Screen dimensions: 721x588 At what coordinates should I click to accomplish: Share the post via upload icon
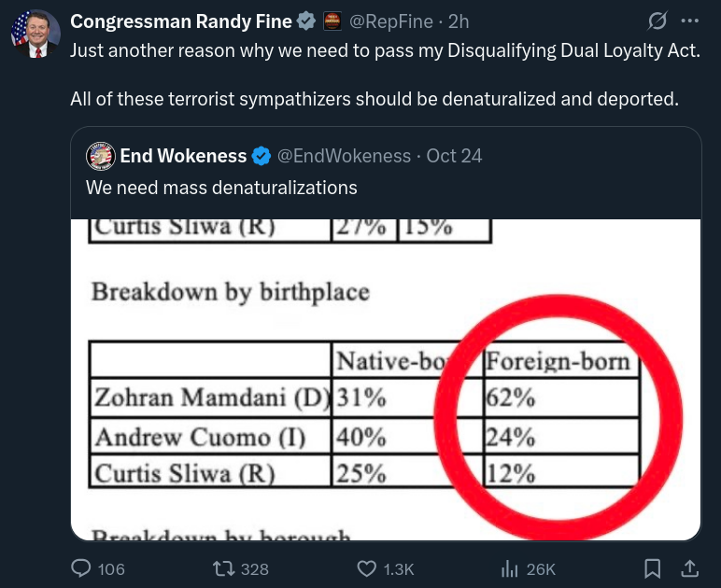689,568
